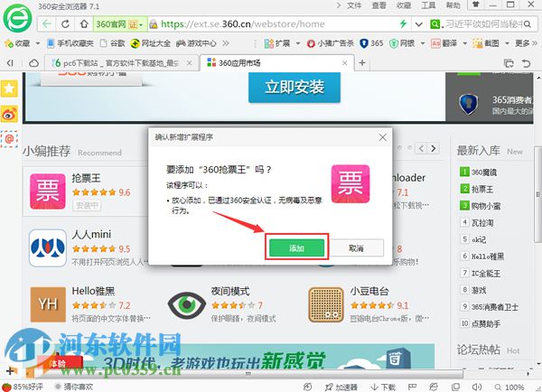Close the 360应用市场 tab
The height and width of the screenshot is (392, 542).
click(345, 63)
